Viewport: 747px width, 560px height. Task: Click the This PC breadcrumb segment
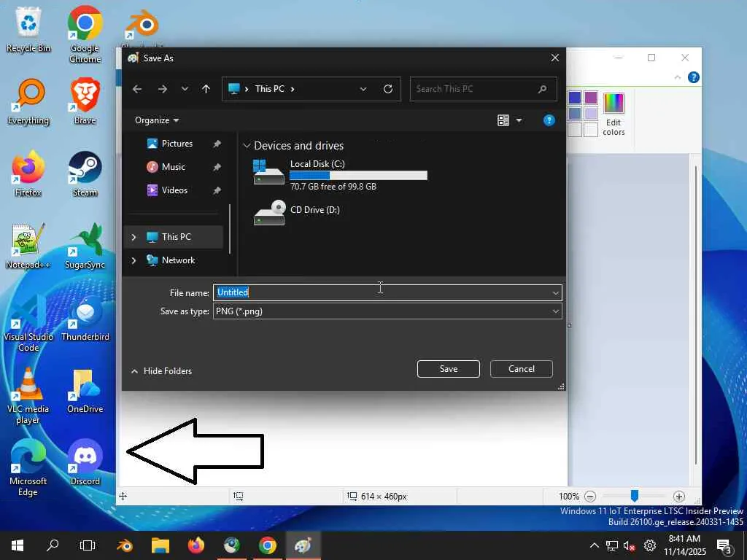pos(270,89)
